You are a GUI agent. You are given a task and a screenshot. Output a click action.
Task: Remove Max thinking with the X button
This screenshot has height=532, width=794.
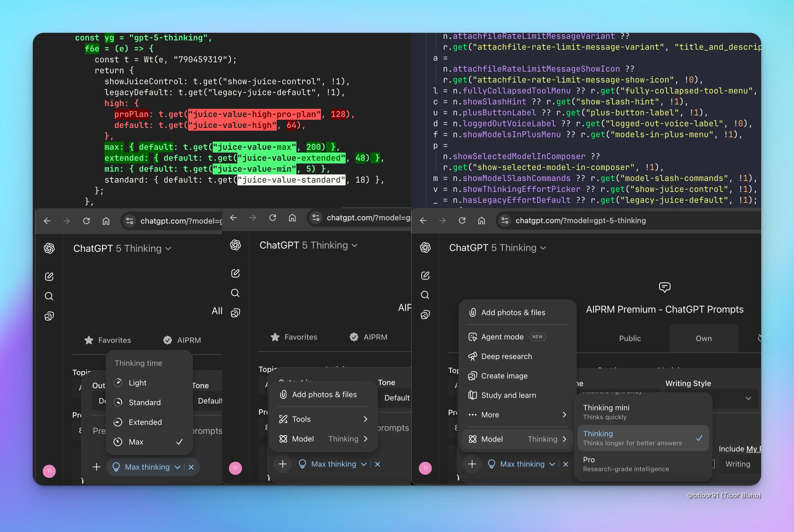pos(191,467)
